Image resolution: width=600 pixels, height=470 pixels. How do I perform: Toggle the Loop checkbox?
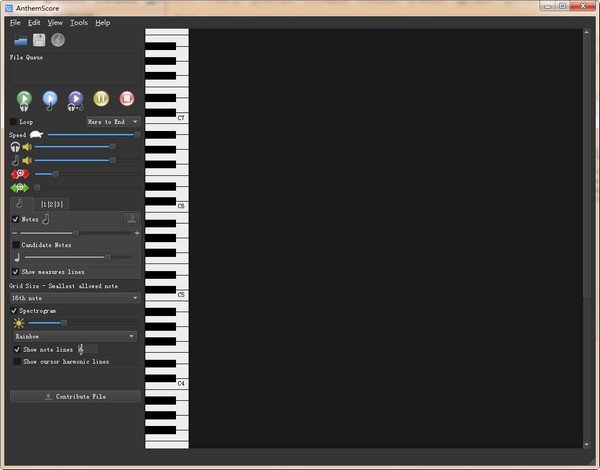13,122
